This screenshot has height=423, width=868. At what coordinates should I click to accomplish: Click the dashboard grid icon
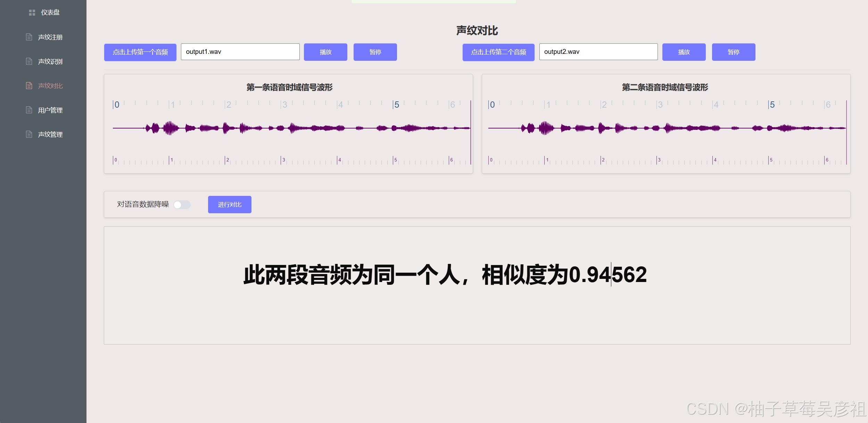pos(32,13)
